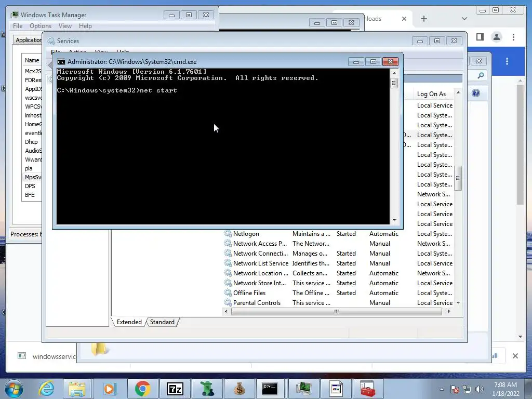Click the magnifier search icon
The height and width of the screenshot is (399, 532).
[481, 75]
